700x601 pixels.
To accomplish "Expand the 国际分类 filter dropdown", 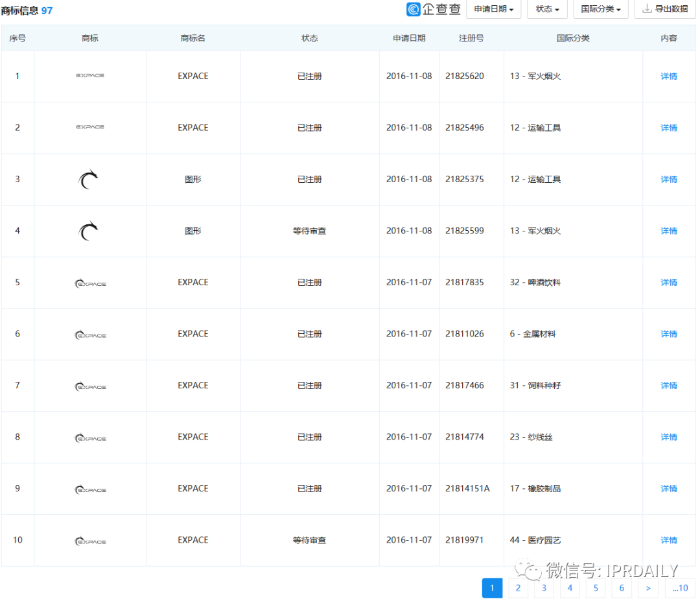I will tap(601, 9).
